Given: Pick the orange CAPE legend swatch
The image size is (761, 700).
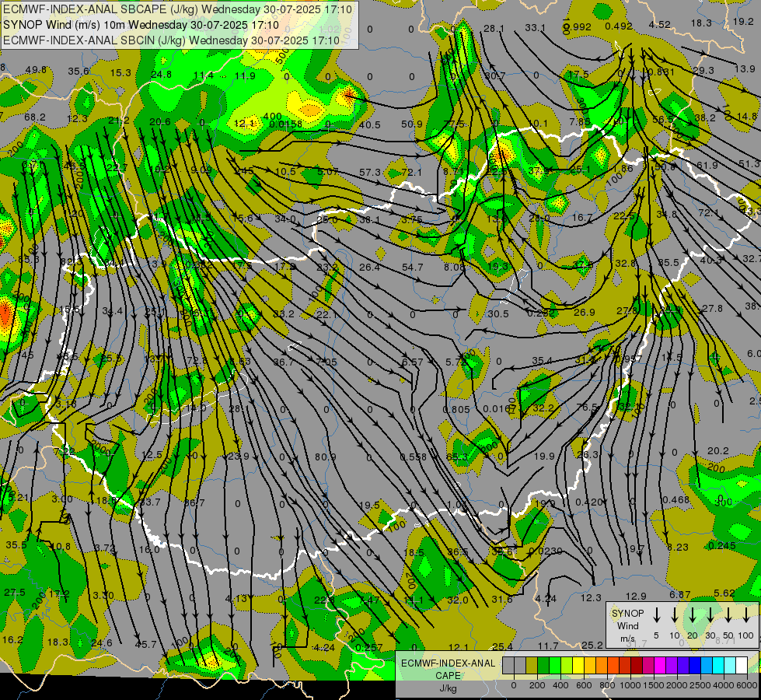Looking at the screenshot, I should (x=602, y=666).
